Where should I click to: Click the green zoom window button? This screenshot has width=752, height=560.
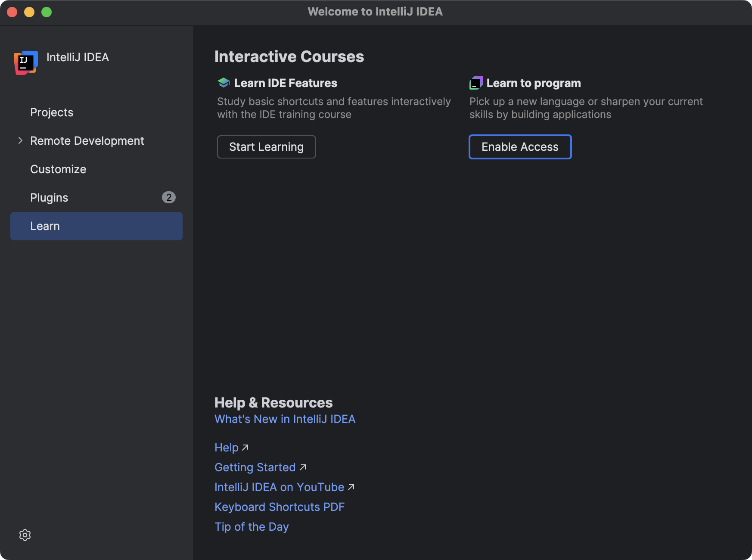click(46, 12)
